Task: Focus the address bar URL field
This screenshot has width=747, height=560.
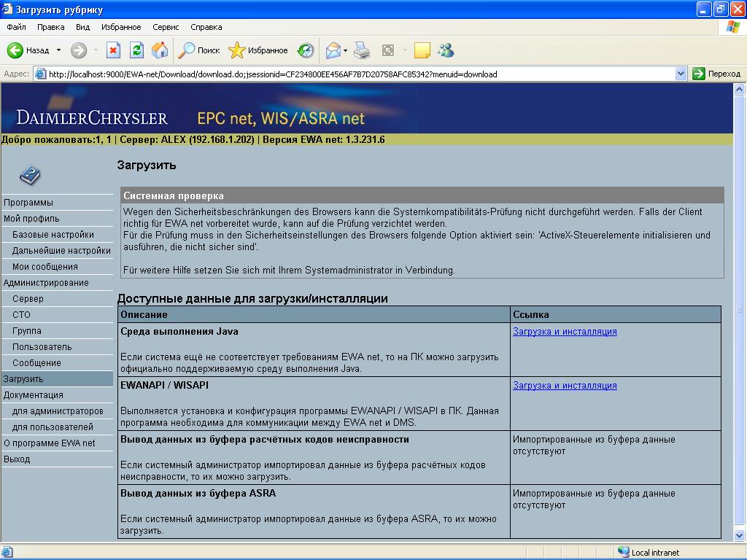Action: (x=360, y=74)
